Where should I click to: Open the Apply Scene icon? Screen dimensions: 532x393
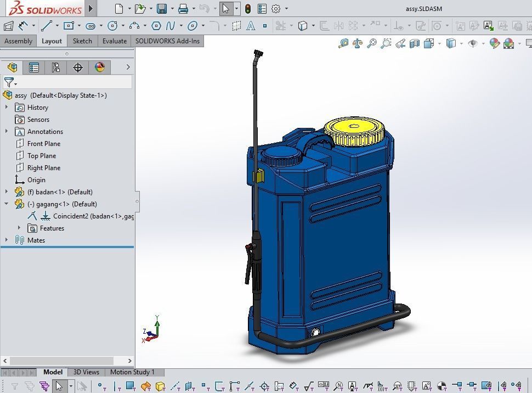click(508, 43)
